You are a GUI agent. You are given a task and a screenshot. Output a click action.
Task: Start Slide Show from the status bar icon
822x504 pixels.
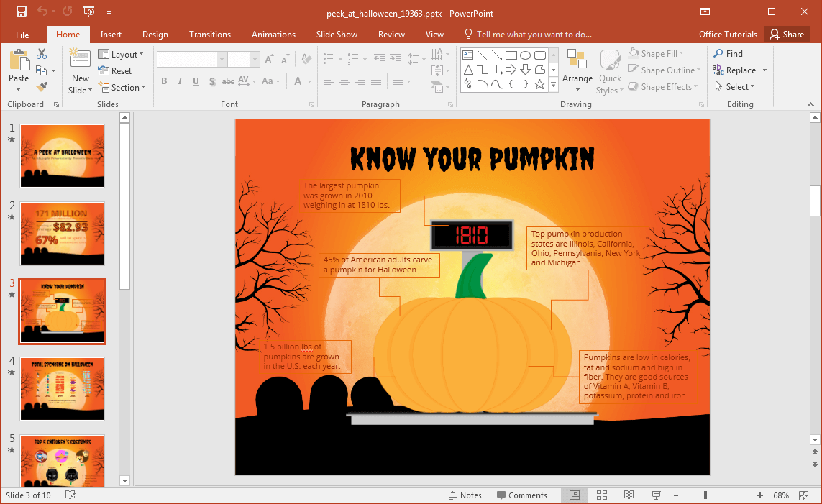pyautogui.click(x=656, y=495)
